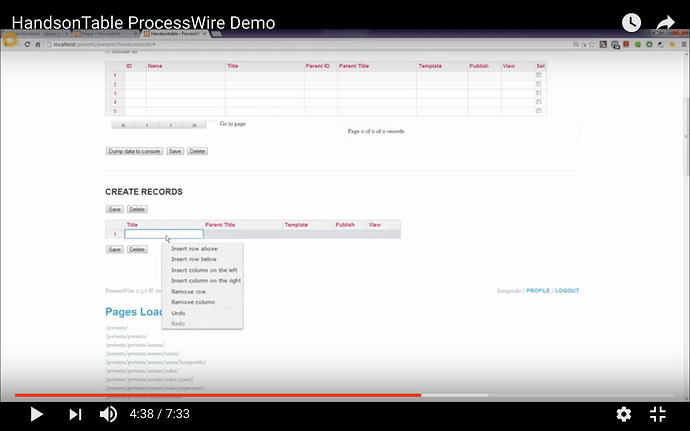Choose Insert column on the left

204,270
